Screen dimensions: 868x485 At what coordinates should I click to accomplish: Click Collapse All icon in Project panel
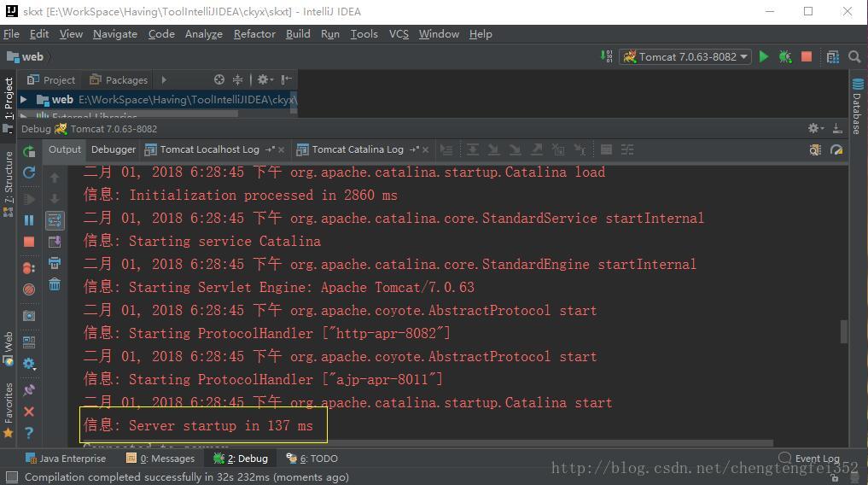click(x=237, y=79)
